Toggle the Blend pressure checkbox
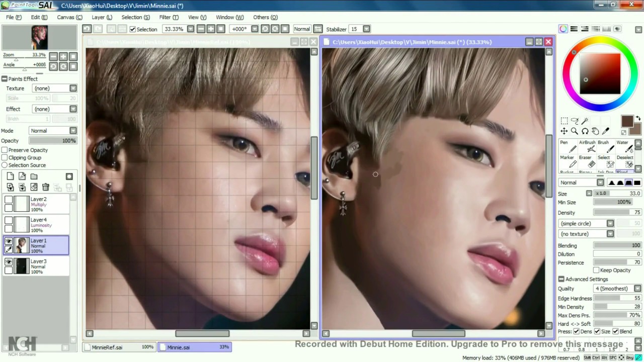Image resolution: width=644 pixels, height=362 pixels. [x=615, y=331]
